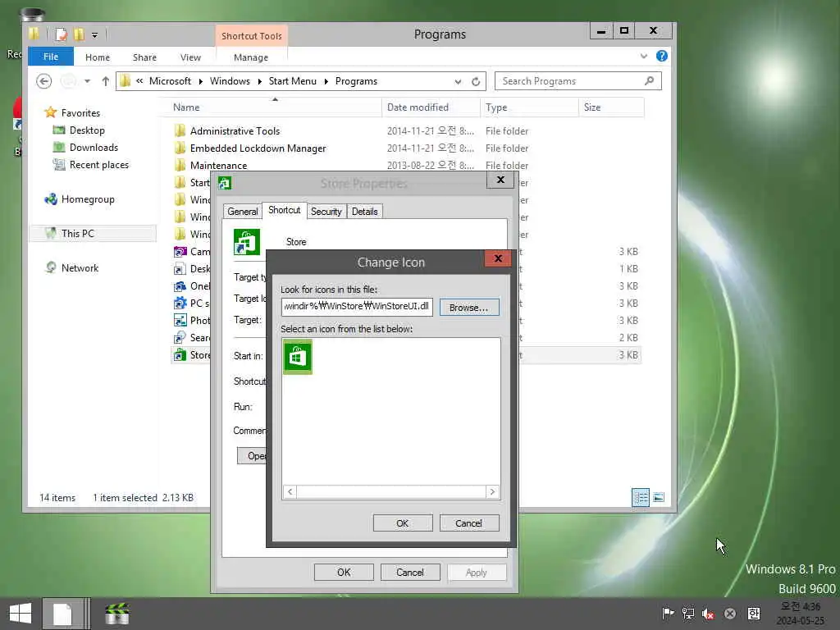The width and height of the screenshot is (840, 630).
Task: Click OK in Store Properties dialog
Action: tap(344, 572)
